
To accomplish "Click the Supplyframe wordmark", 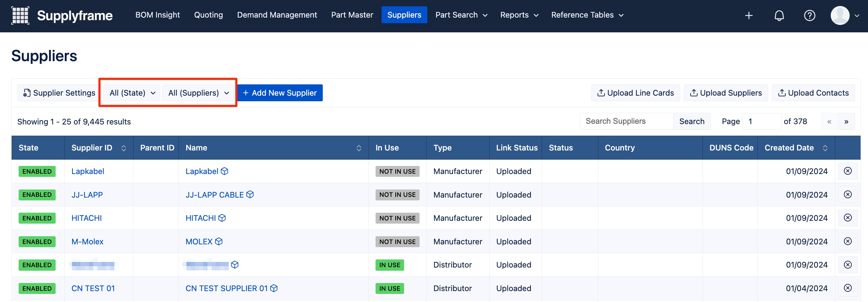I will tap(75, 15).
